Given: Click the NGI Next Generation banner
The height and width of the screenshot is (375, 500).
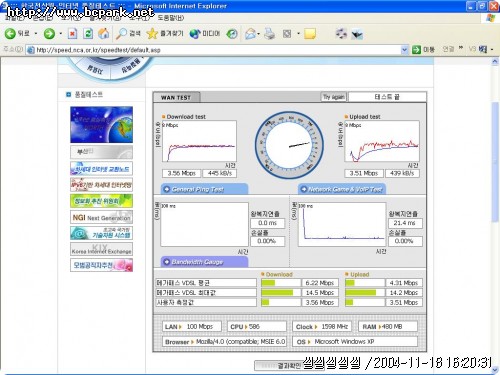Looking at the screenshot, I should click(101, 217).
